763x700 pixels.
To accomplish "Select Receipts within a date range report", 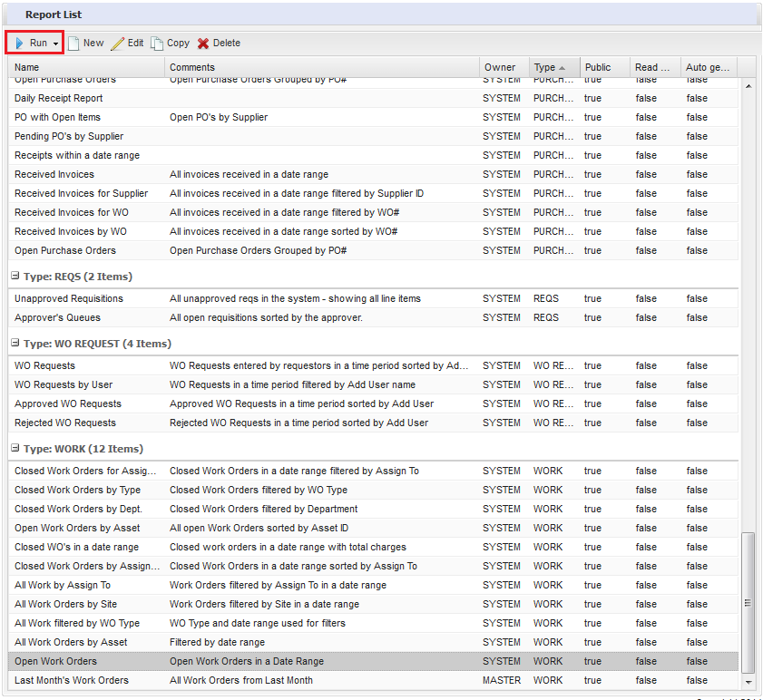I will (x=373, y=155).
